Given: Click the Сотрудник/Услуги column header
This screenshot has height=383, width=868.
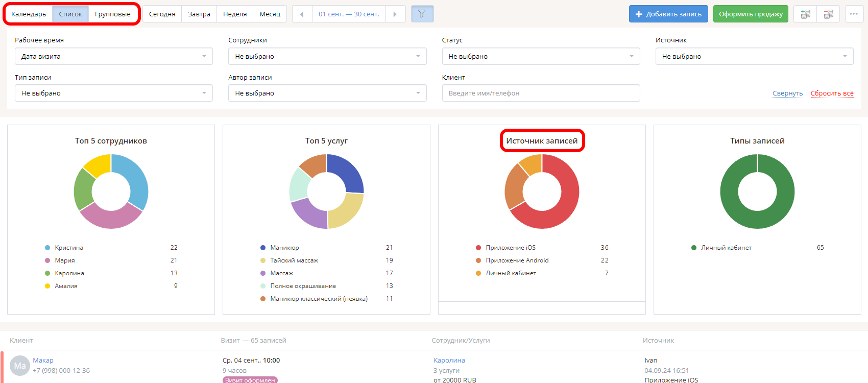Looking at the screenshot, I should point(461,341).
